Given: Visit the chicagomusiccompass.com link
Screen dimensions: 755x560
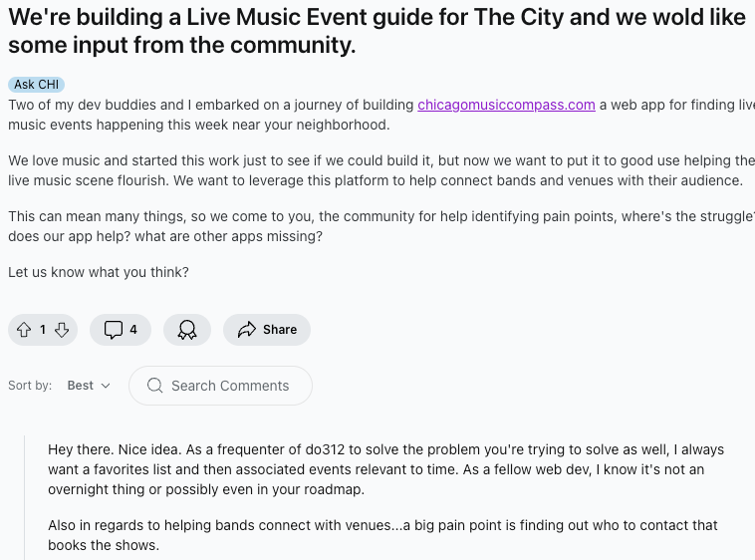Looking at the screenshot, I should pyautogui.click(x=506, y=105).
